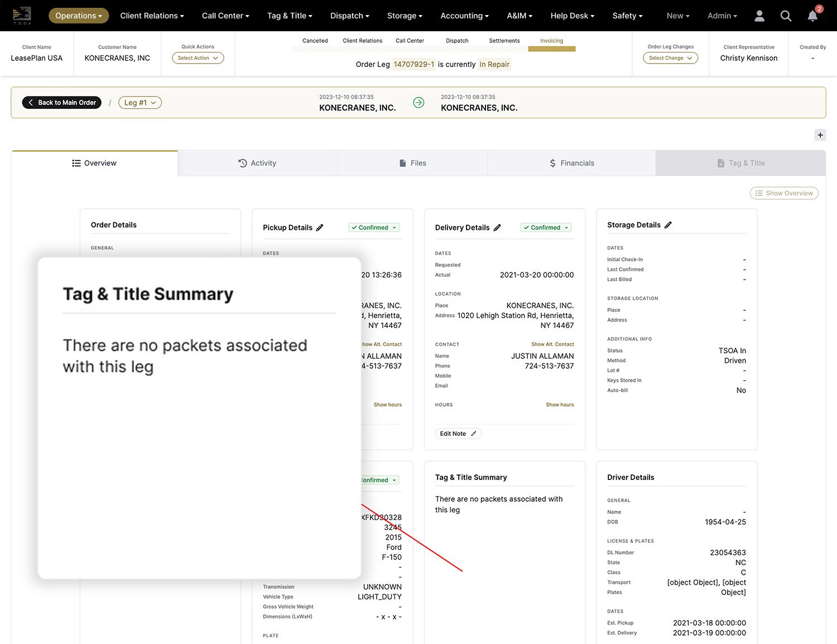The image size is (837, 644).
Task: Click Edit Note in Delivery Details
Action: click(x=458, y=434)
